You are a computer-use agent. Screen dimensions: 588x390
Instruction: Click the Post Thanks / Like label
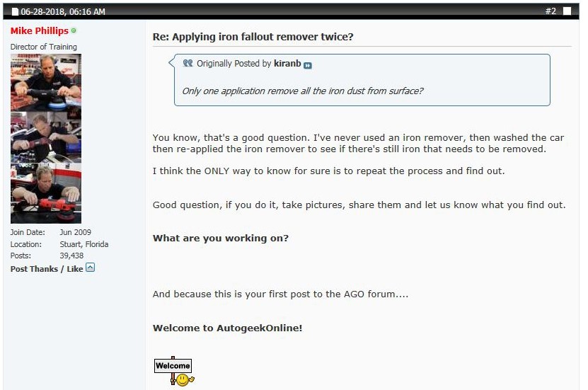[47, 269]
